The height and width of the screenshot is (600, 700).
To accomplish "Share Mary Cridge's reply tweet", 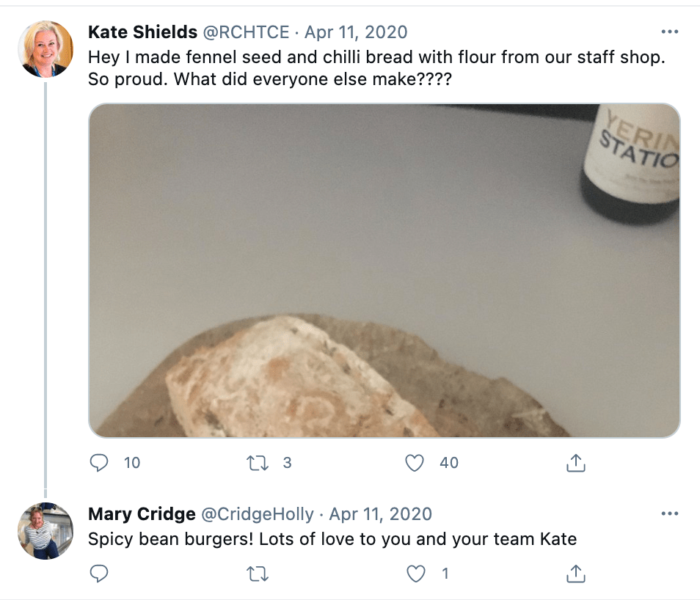I will [x=576, y=574].
